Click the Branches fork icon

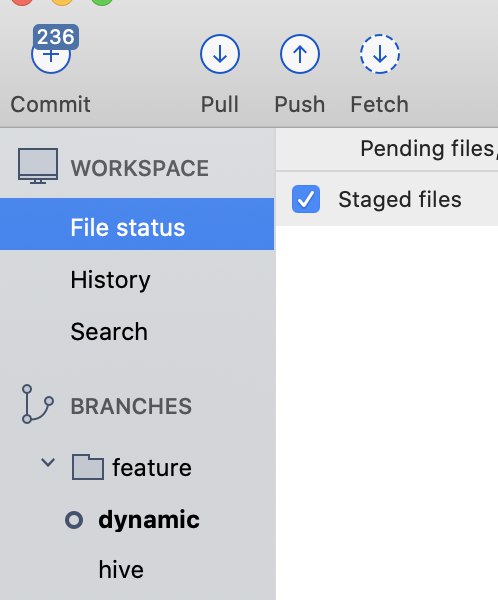click(x=37, y=404)
